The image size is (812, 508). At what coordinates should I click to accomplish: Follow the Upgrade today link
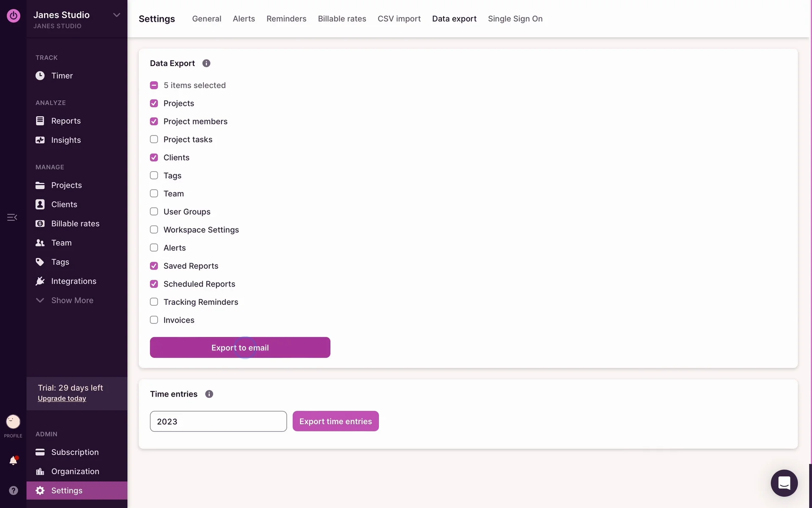pos(62,398)
